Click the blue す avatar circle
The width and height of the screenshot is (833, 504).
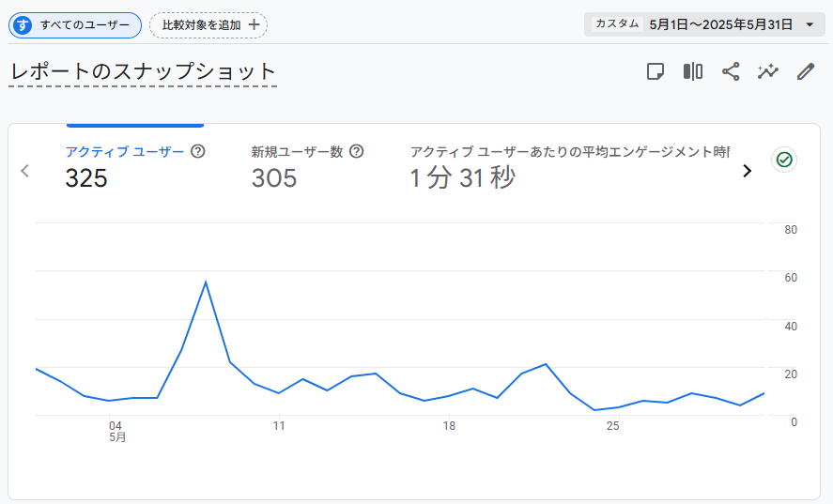(23, 25)
